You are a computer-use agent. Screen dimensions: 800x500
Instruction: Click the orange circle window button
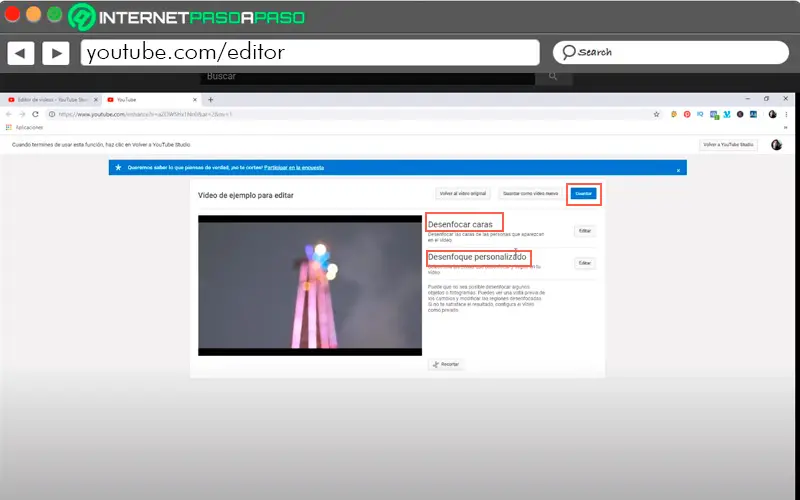[x=34, y=14]
